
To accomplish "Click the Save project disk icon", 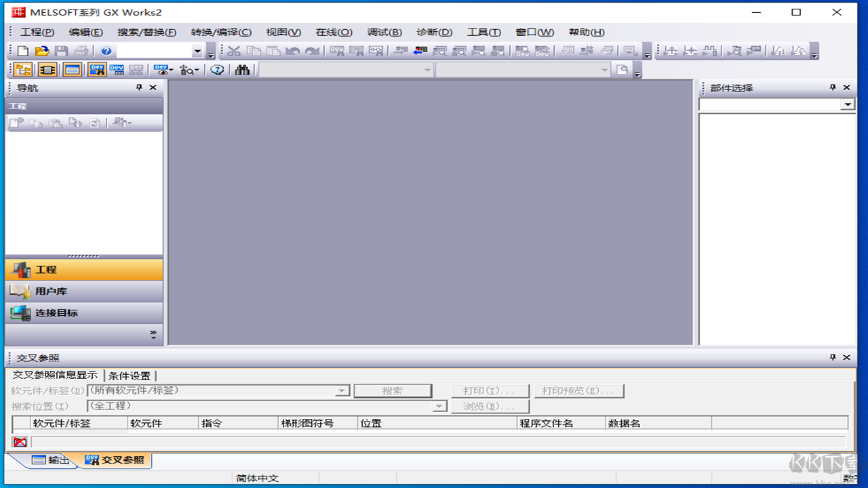I will click(x=60, y=50).
